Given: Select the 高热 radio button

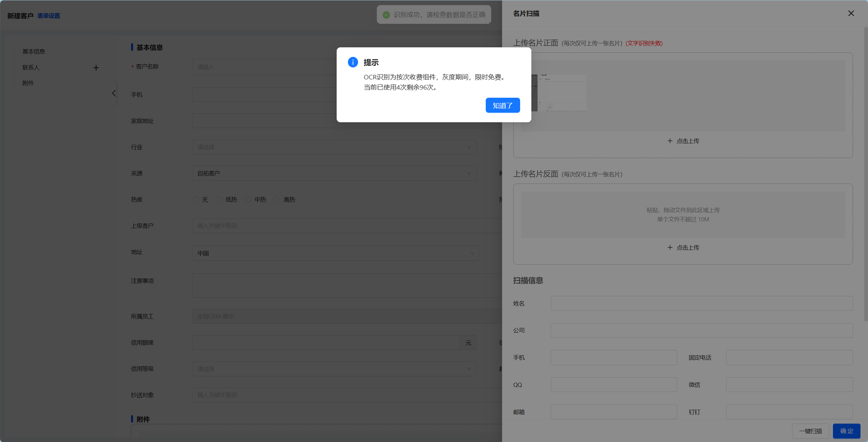Looking at the screenshot, I should pyautogui.click(x=277, y=200).
